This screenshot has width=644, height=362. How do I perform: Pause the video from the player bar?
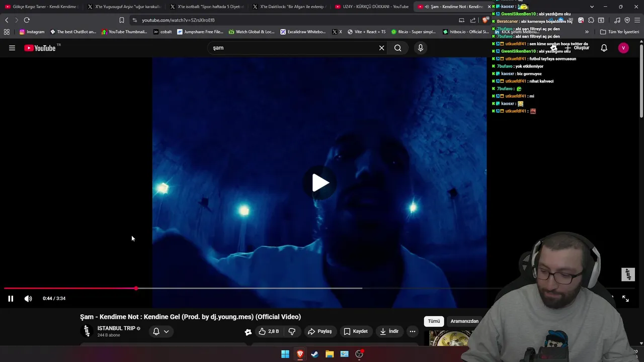(x=11, y=298)
